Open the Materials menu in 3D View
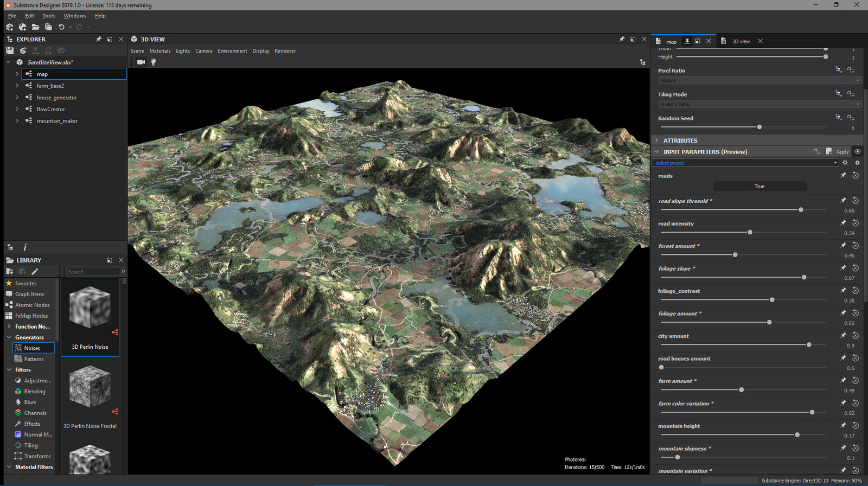 point(160,51)
